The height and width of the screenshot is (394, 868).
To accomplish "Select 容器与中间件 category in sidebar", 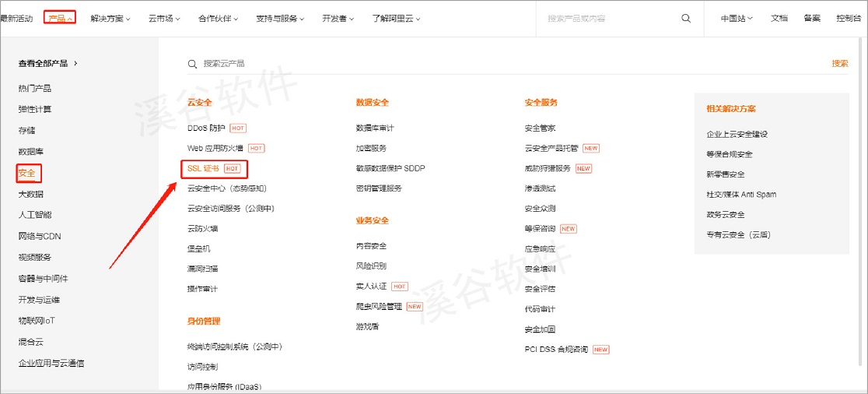I will [44, 279].
